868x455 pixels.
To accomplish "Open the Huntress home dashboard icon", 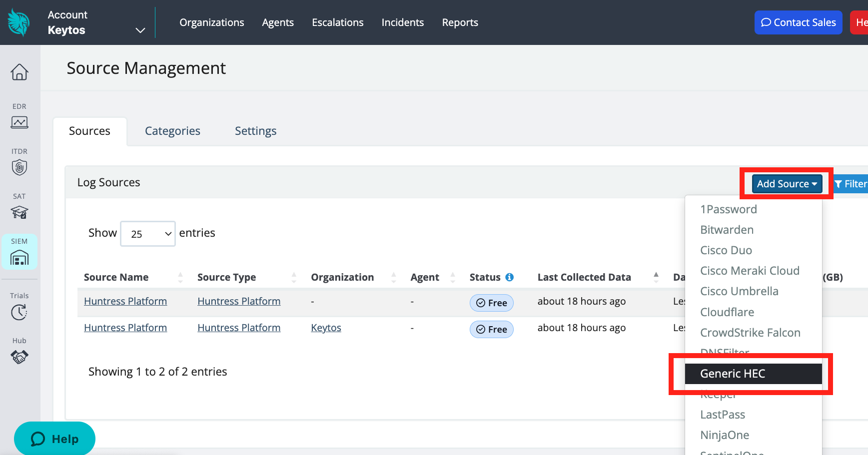I will (x=19, y=72).
